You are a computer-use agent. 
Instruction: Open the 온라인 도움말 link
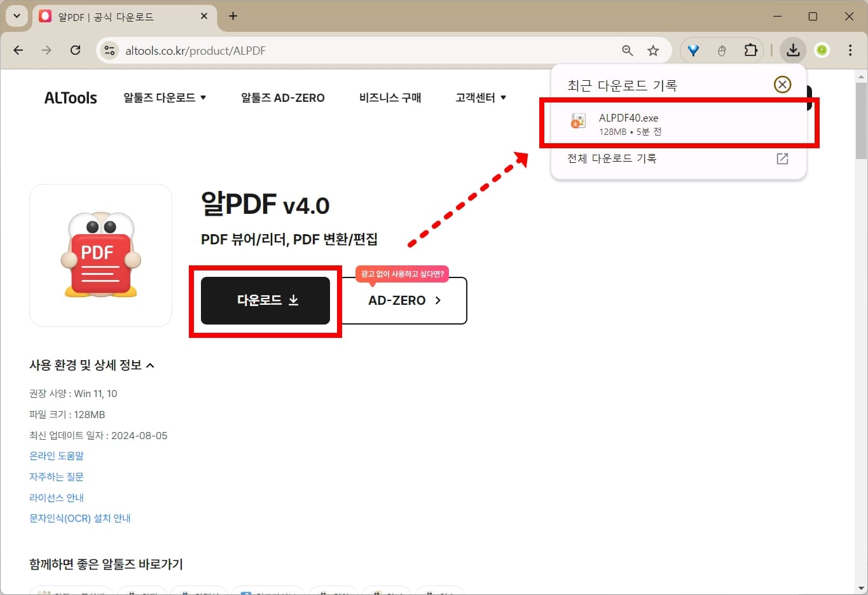pyautogui.click(x=56, y=455)
